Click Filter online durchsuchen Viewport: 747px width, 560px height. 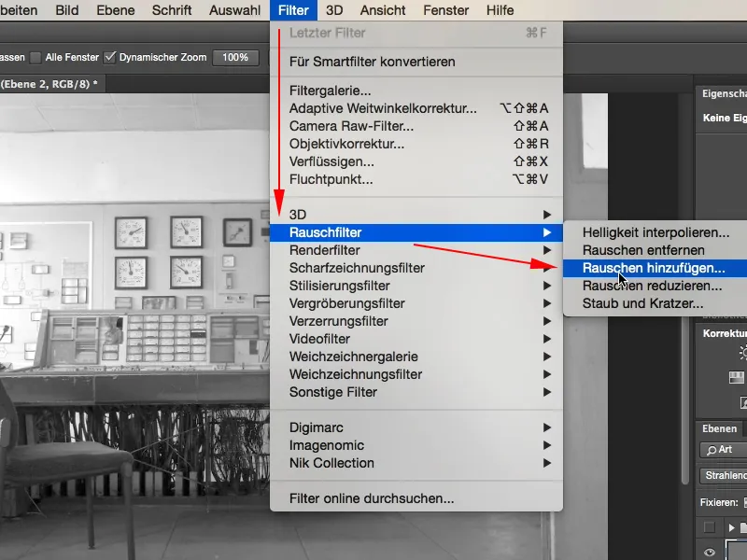[x=372, y=498]
